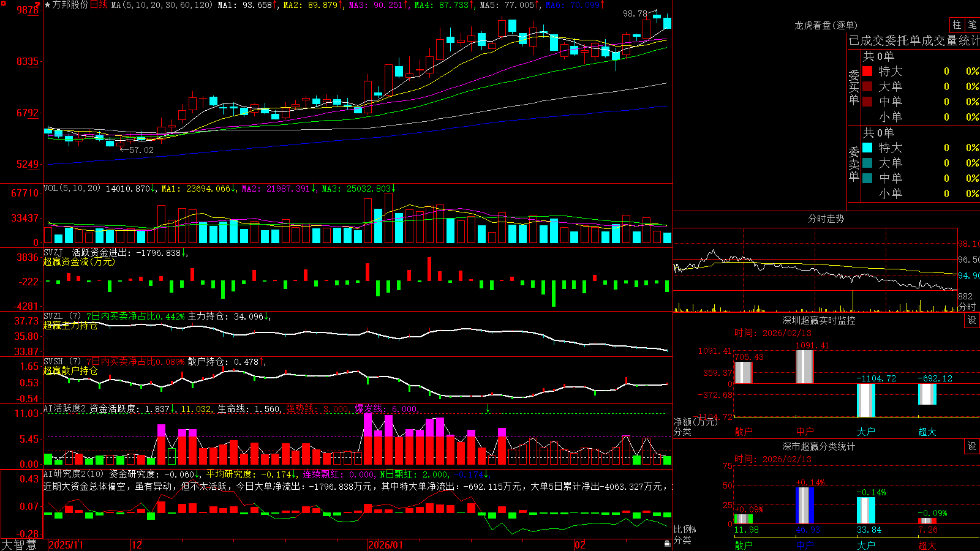The image size is (980, 551).
Task: Click the 散户持仓: 0.478 value
Action: (x=224, y=362)
